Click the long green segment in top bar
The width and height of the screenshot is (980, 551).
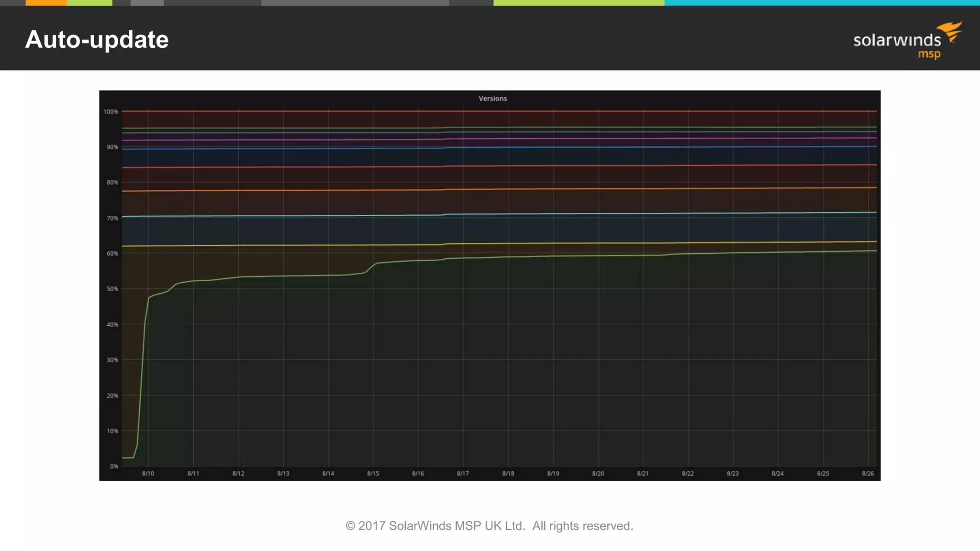point(579,3)
